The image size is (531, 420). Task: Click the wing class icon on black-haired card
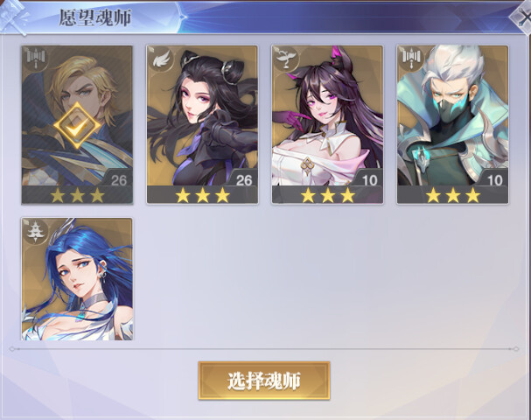pyautogui.click(x=161, y=60)
